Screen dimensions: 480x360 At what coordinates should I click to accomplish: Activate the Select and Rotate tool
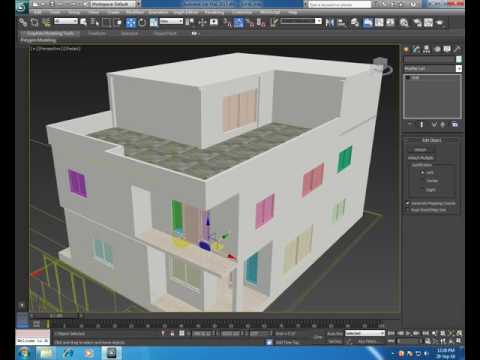(142, 22)
